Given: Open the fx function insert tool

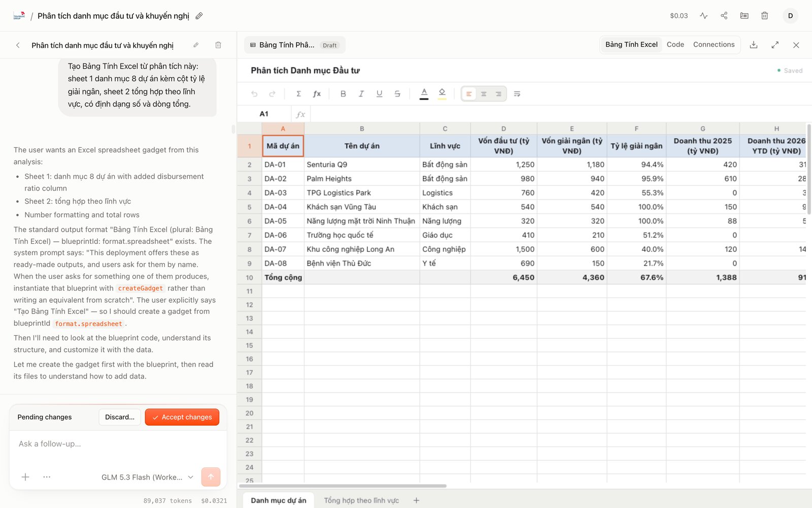Looking at the screenshot, I should pos(317,94).
